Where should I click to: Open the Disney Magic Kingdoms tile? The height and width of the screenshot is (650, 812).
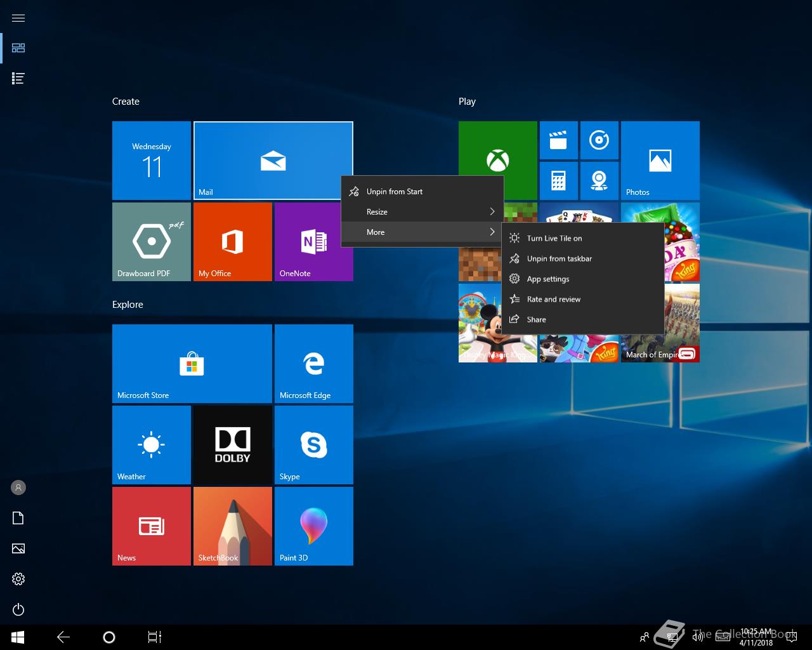click(480, 324)
